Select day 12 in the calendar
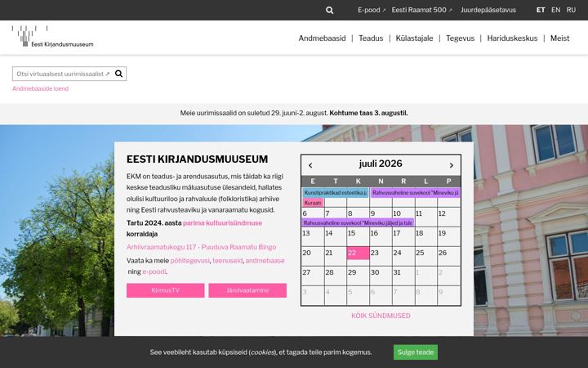This screenshot has width=588, height=368. click(449, 217)
